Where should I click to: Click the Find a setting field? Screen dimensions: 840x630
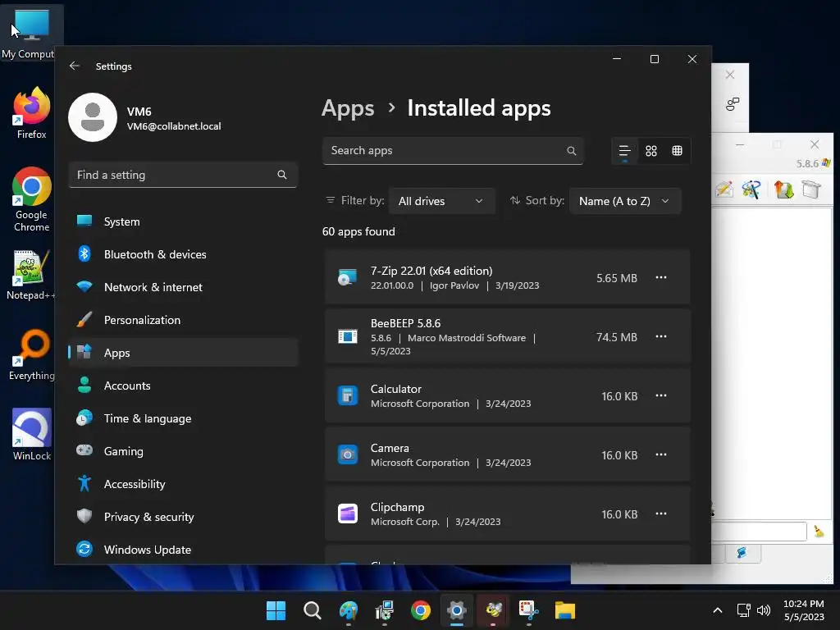(x=183, y=175)
